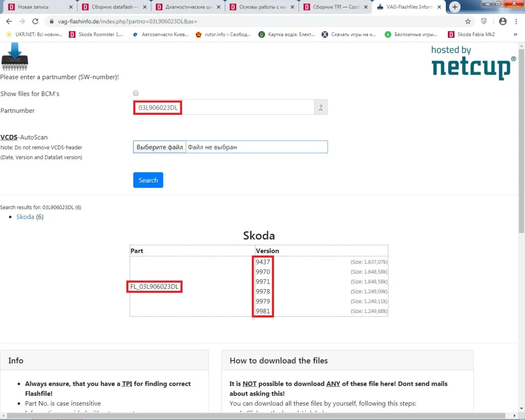The image size is (525, 420).
Task: Click part FL_03L906023DL cell
Action: pyautogui.click(x=154, y=287)
